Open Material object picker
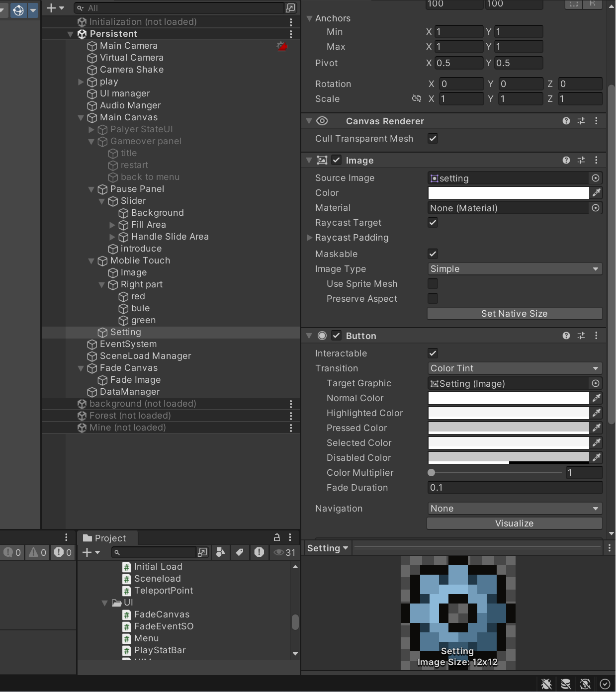The height and width of the screenshot is (692, 616). click(596, 208)
